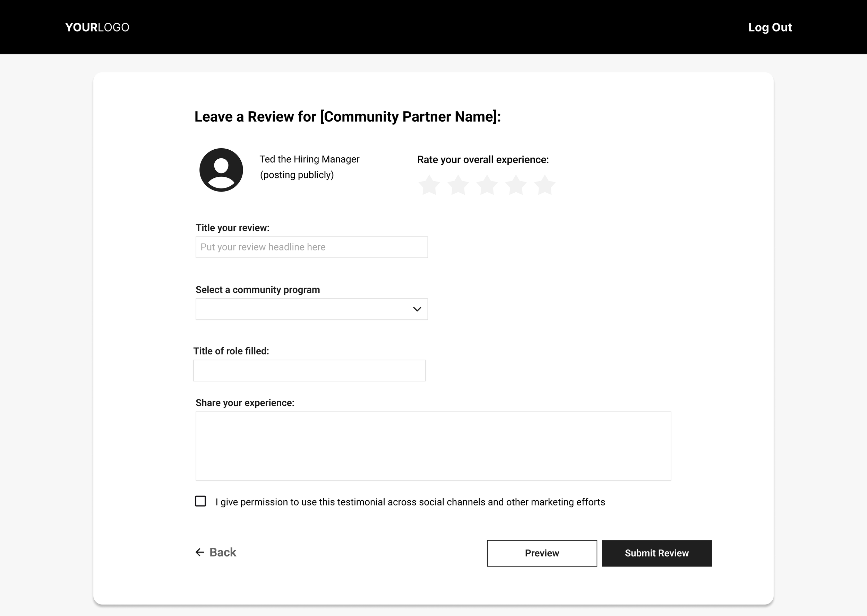Click the testimonial permission label text
Screen dimensions: 867x616
click(x=410, y=502)
